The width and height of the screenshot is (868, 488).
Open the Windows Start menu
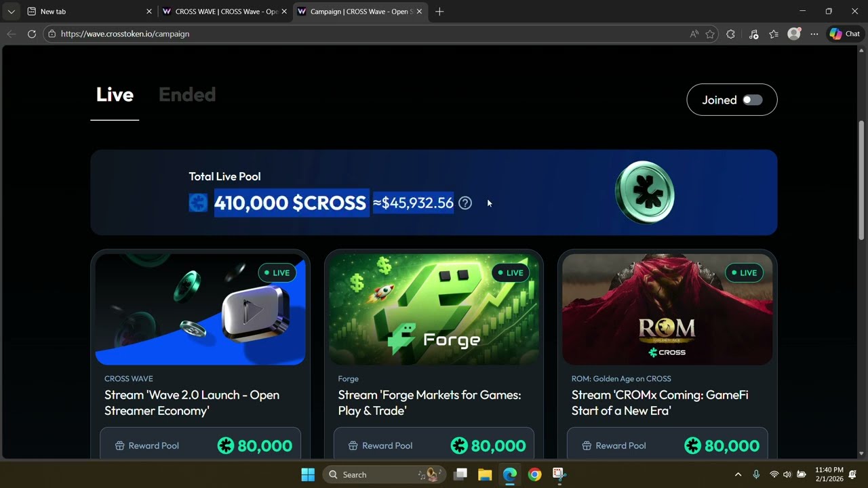point(308,474)
